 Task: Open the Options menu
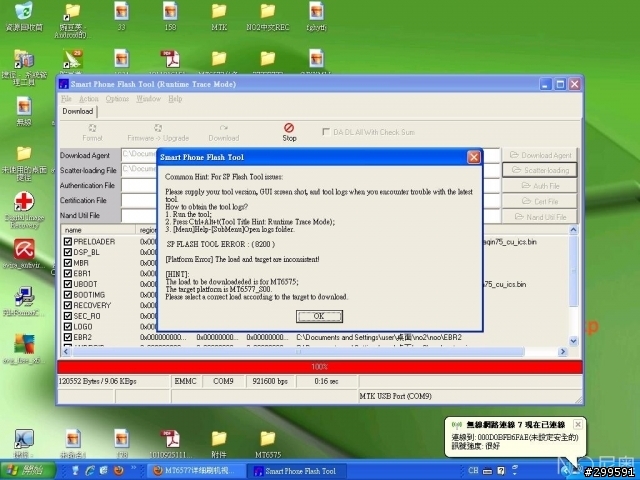coord(117,99)
